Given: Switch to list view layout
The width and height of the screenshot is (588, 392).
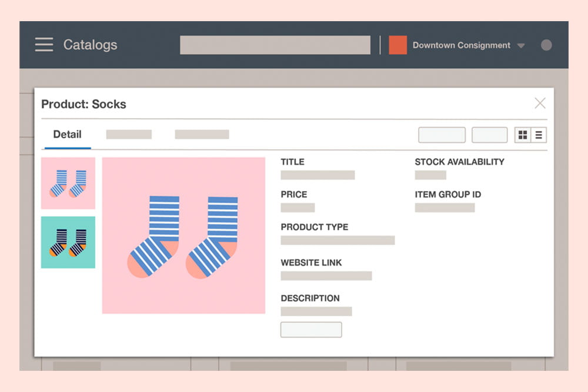Looking at the screenshot, I should point(539,135).
